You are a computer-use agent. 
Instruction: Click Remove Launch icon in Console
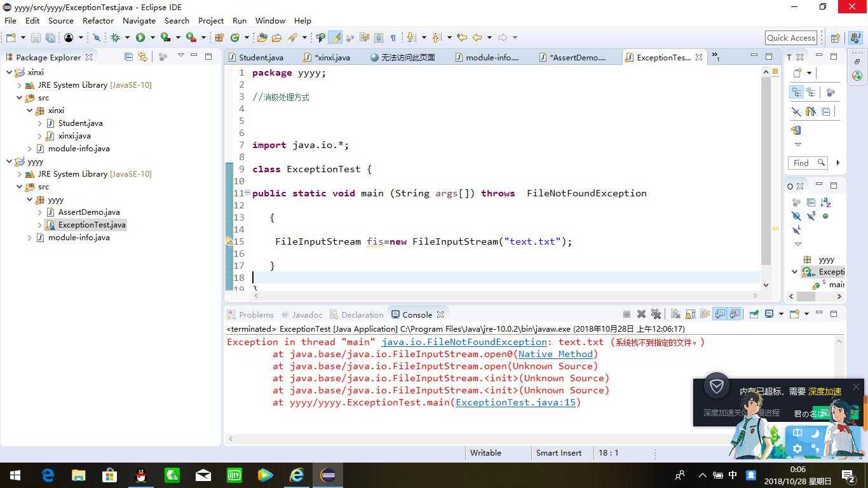tap(641, 314)
